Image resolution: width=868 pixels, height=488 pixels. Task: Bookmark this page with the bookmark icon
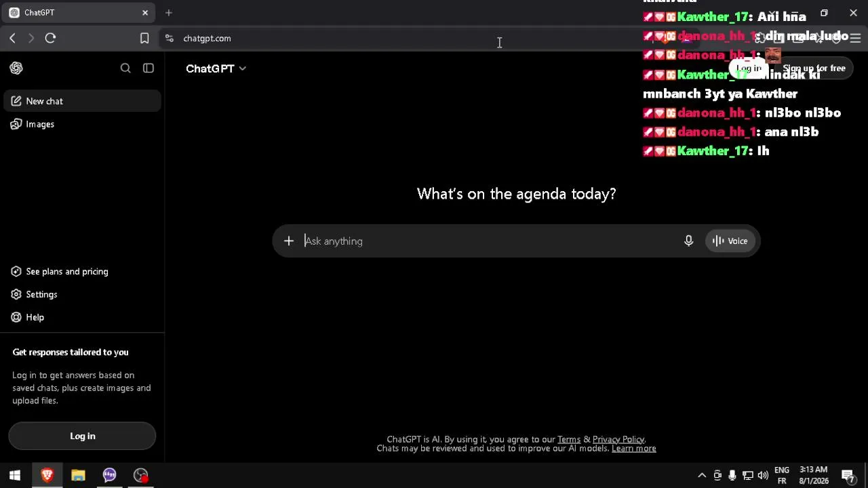[144, 39]
